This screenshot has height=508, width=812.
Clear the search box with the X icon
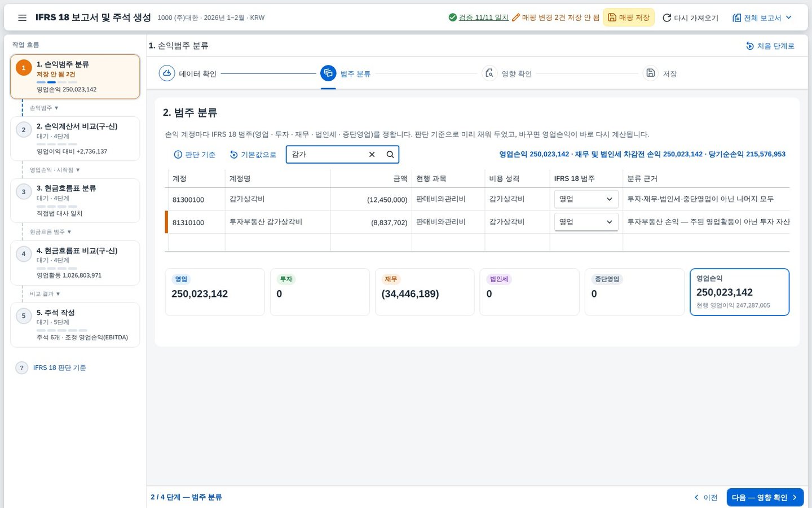pyautogui.click(x=372, y=155)
